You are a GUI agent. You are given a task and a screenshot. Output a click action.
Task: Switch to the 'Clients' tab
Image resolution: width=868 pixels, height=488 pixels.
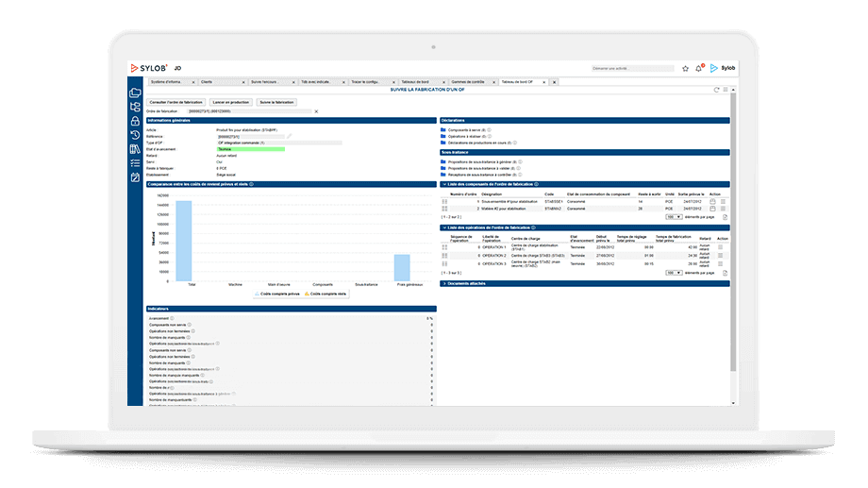(208, 82)
